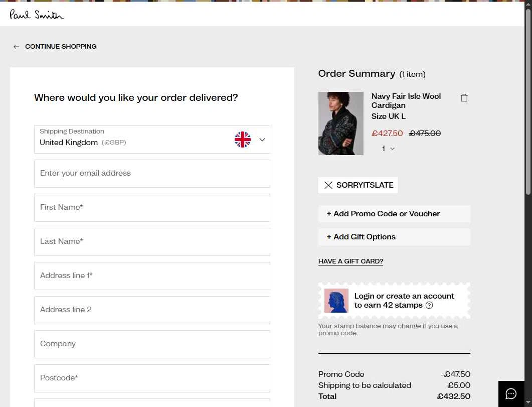Open HAVE A GIFT CARD? link

pyautogui.click(x=350, y=261)
